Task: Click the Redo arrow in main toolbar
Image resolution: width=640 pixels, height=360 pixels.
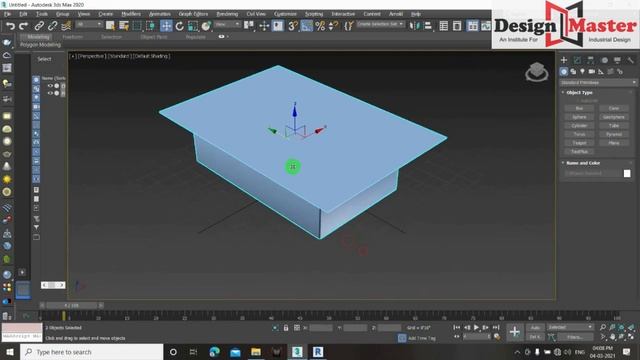Action: tap(24, 26)
